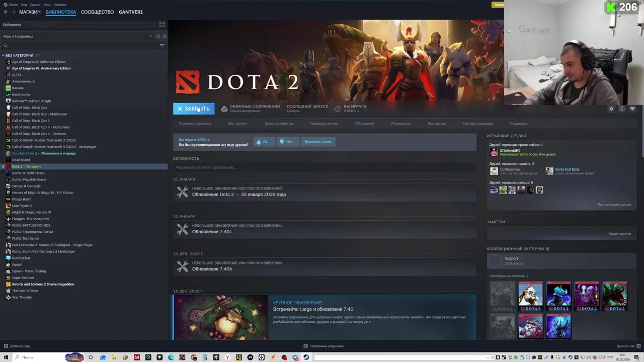The width and height of the screenshot is (644, 362).
Task: Click the activity post input field
Action: click(325, 167)
